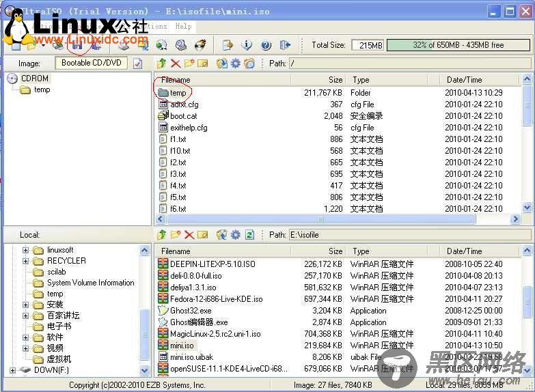Click the Local tree scroll-up arrow

145,251
